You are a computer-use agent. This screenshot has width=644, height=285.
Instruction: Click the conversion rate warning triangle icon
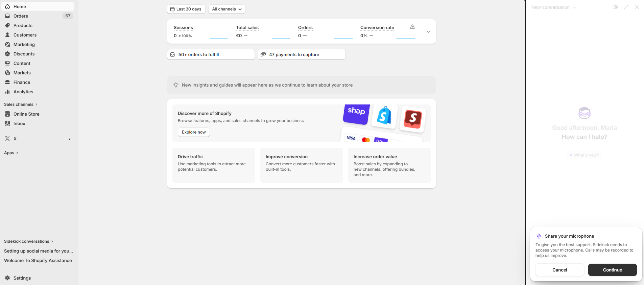412,27
